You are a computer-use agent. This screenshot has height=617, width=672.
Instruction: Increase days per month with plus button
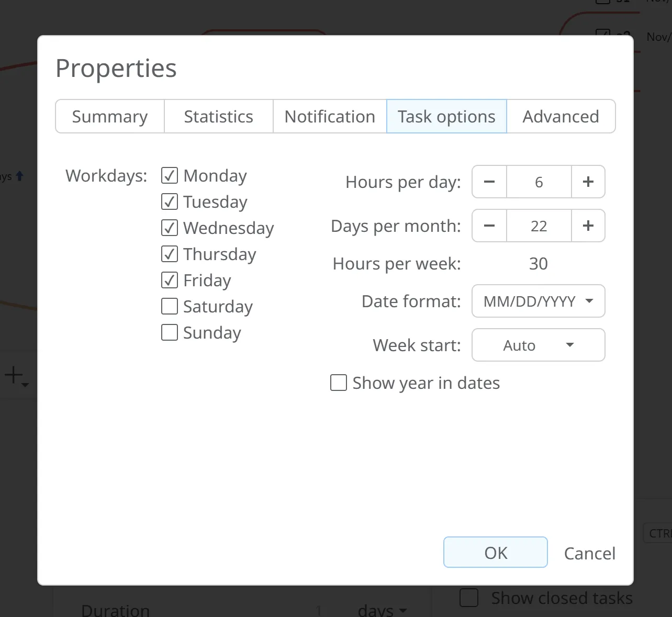tap(588, 226)
